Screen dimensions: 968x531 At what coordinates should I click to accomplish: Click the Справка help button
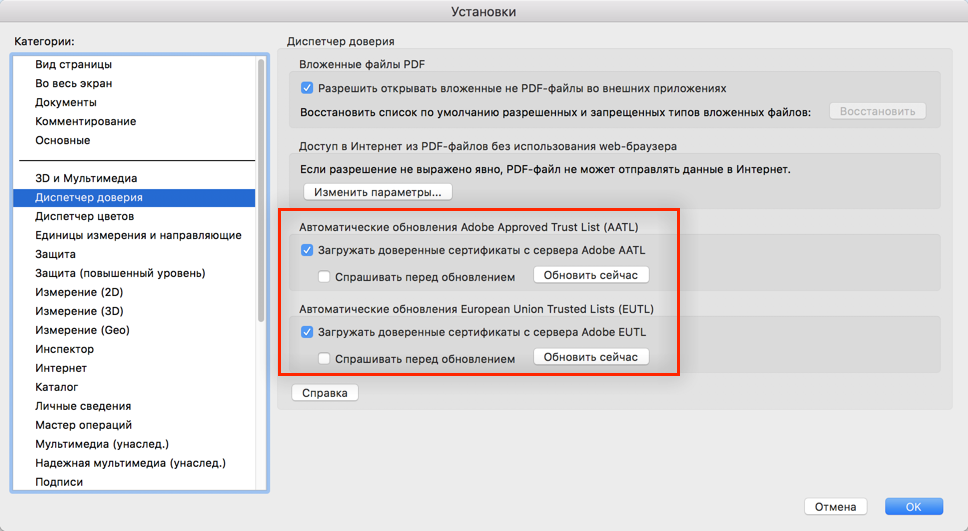[325, 393]
